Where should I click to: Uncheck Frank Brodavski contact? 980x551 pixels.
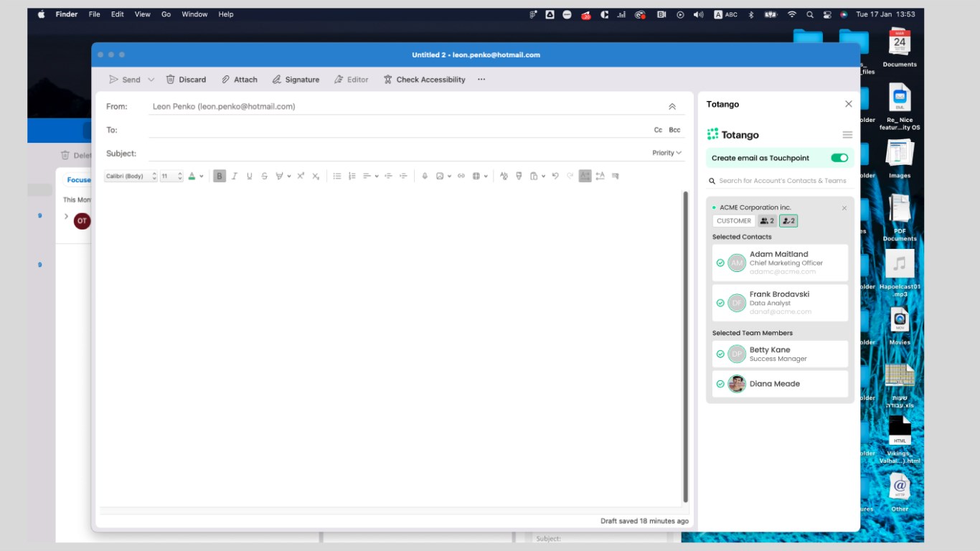coord(720,303)
